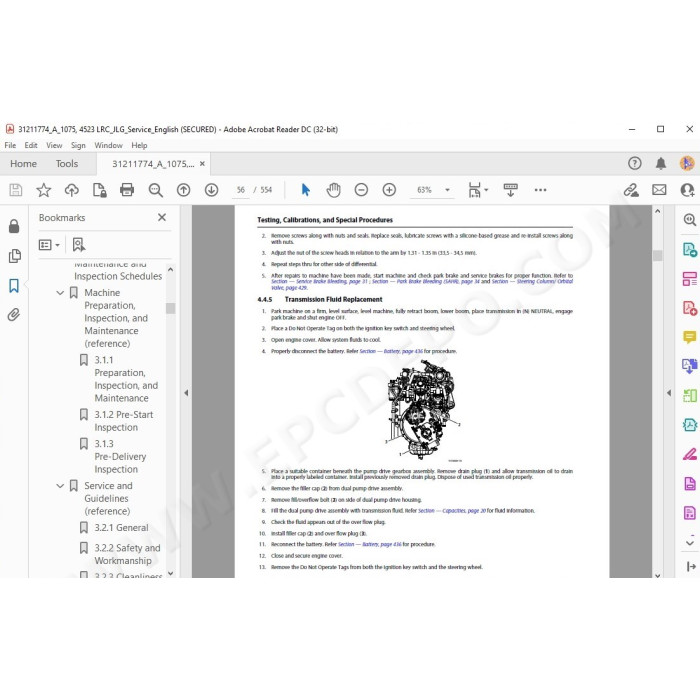Open the Create PDF tool in right pane

690,308
